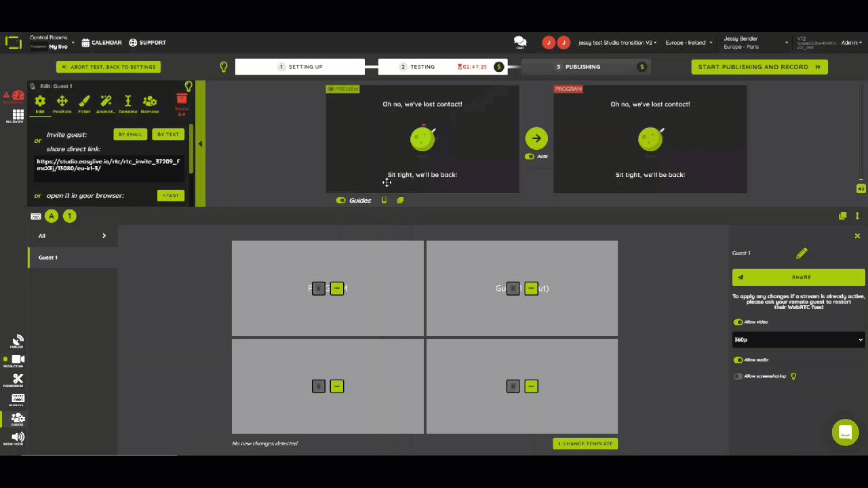Toggle Allow audio
This screenshot has width=868, height=488.
(x=738, y=360)
